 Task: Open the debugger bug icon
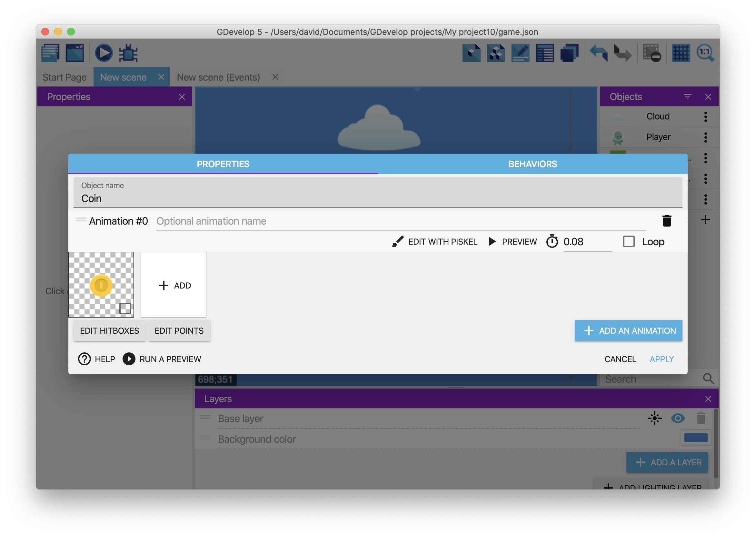tap(128, 53)
